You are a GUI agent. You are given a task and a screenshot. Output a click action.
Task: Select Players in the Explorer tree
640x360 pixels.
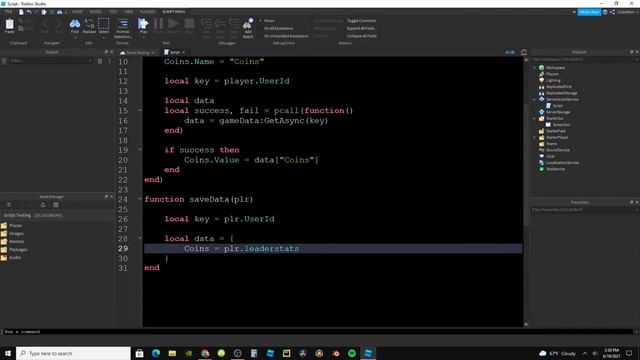[x=552, y=74]
